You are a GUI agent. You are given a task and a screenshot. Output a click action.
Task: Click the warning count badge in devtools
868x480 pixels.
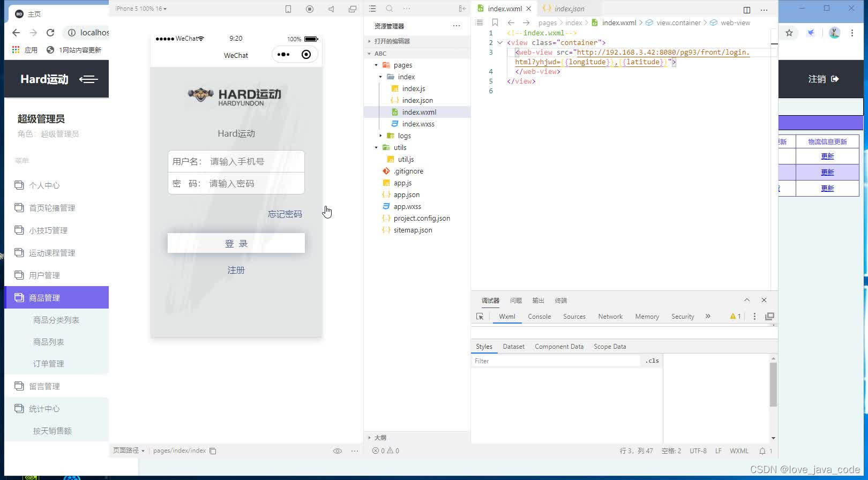click(x=735, y=317)
